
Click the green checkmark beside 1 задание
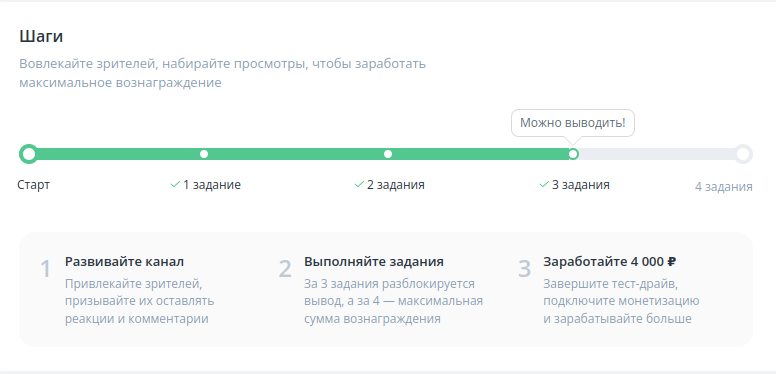[x=175, y=185]
